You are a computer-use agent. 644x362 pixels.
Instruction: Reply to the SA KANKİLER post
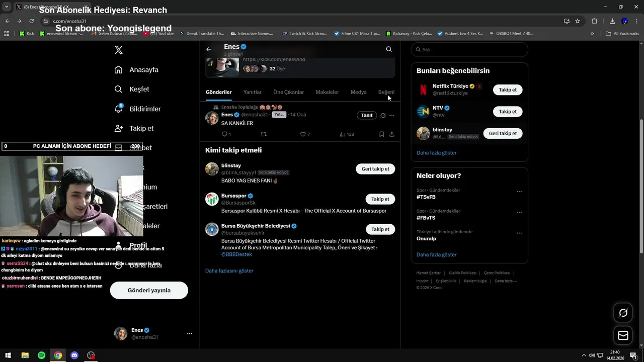(x=225, y=134)
